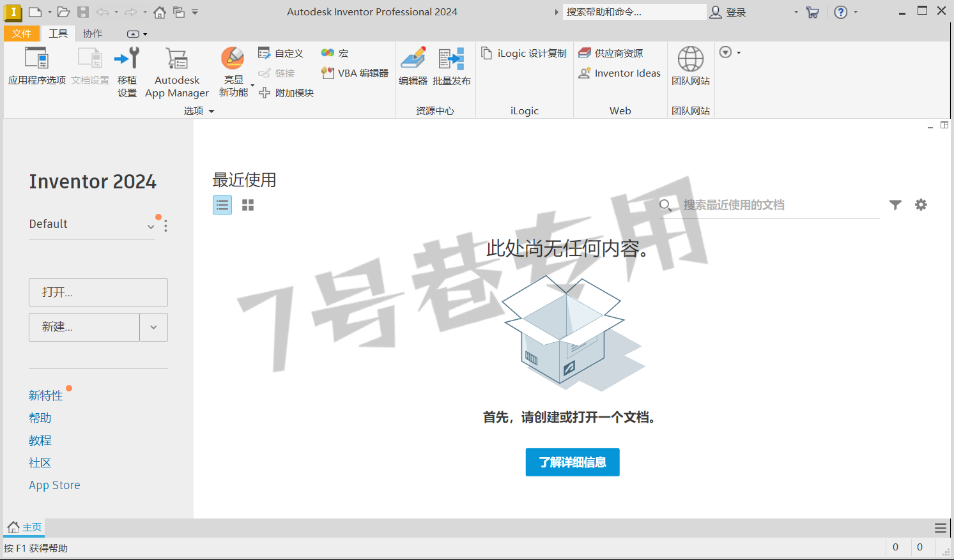Click the Projects icon in quick access toolbar
The image size is (954, 560).
(179, 11)
